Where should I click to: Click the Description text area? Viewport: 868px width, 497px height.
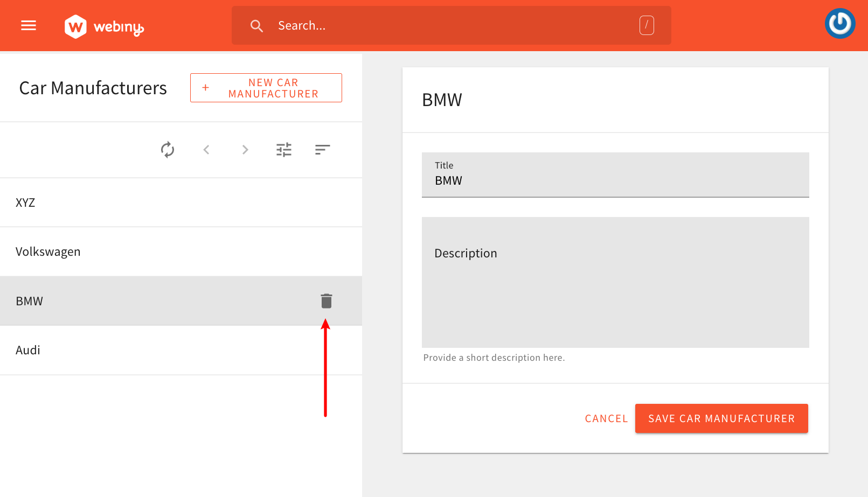[614, 280]
